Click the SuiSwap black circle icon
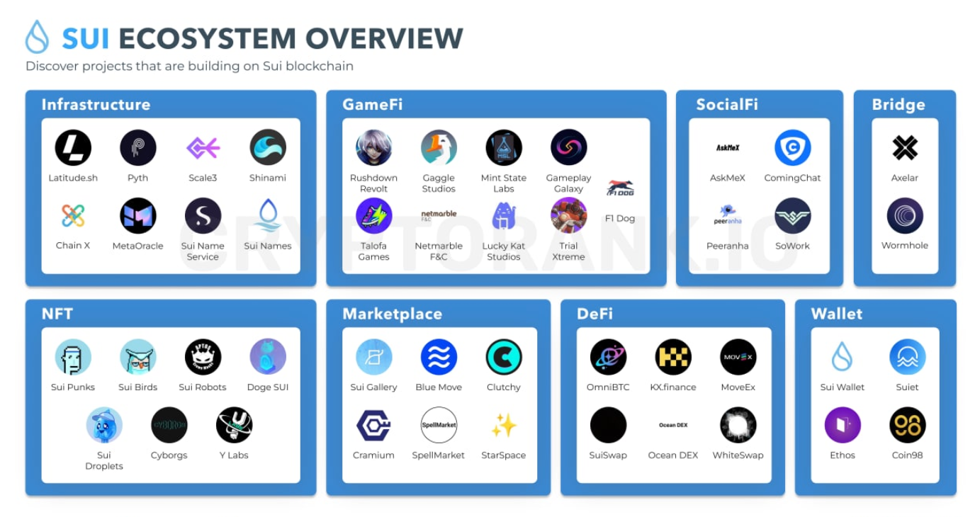 pos(608,425)
